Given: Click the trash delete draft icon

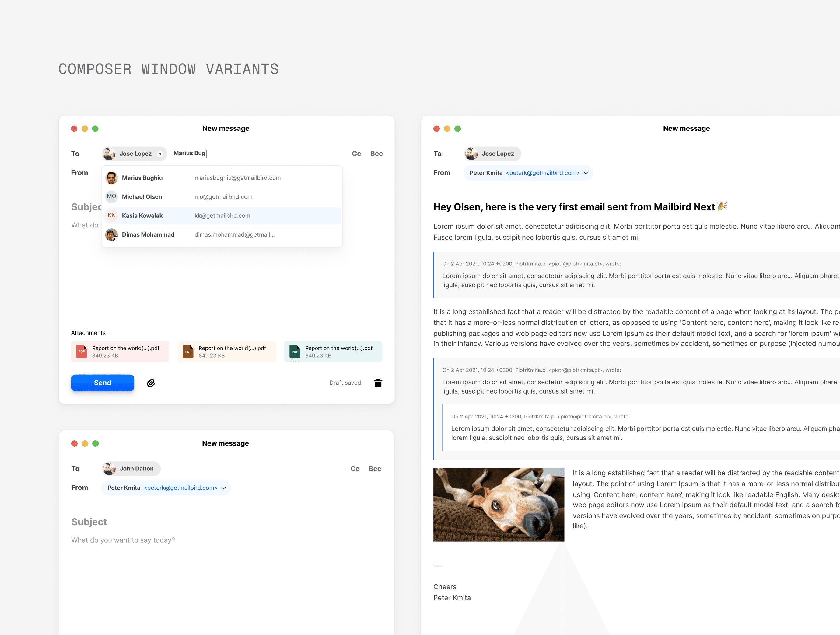Looking at the screenshot, I should tap(378, 383).
